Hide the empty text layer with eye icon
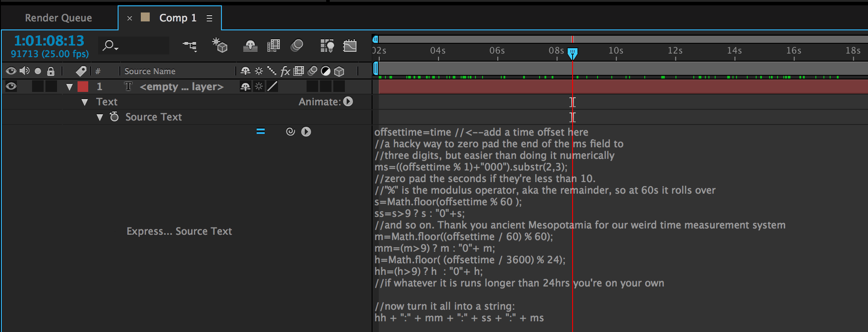 point(11,87)
